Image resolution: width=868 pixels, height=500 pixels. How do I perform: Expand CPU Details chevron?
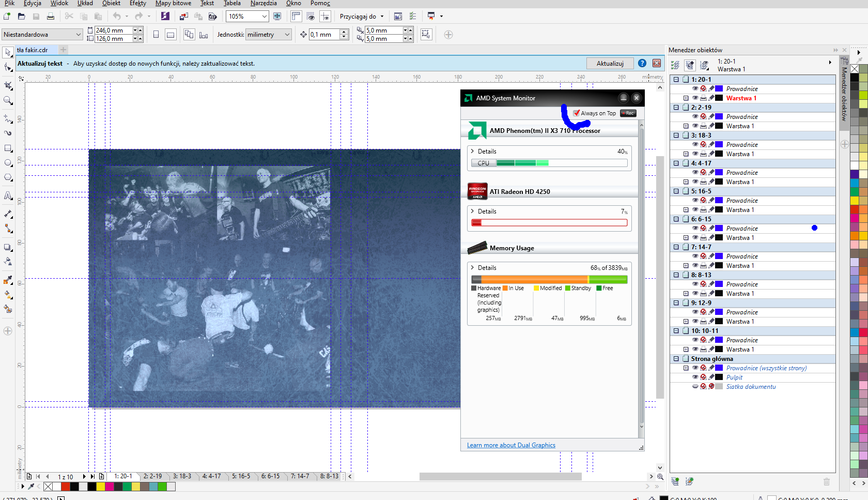point(472,151)
